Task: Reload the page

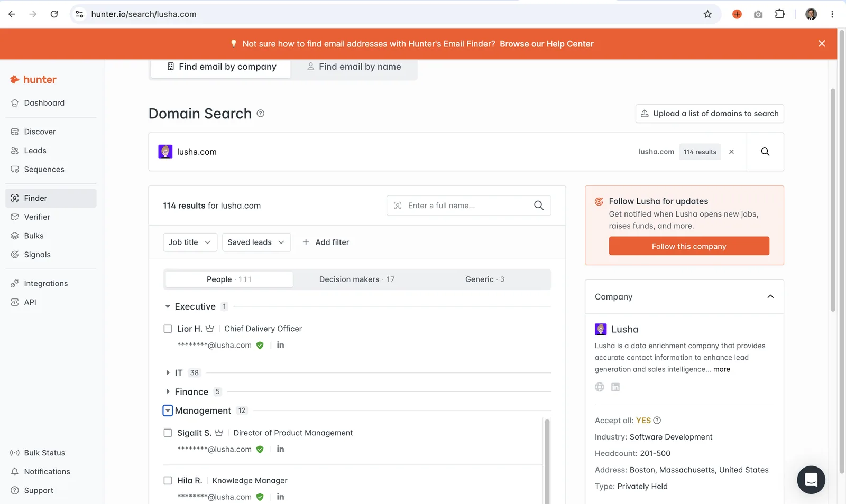Action: point(54,14)
